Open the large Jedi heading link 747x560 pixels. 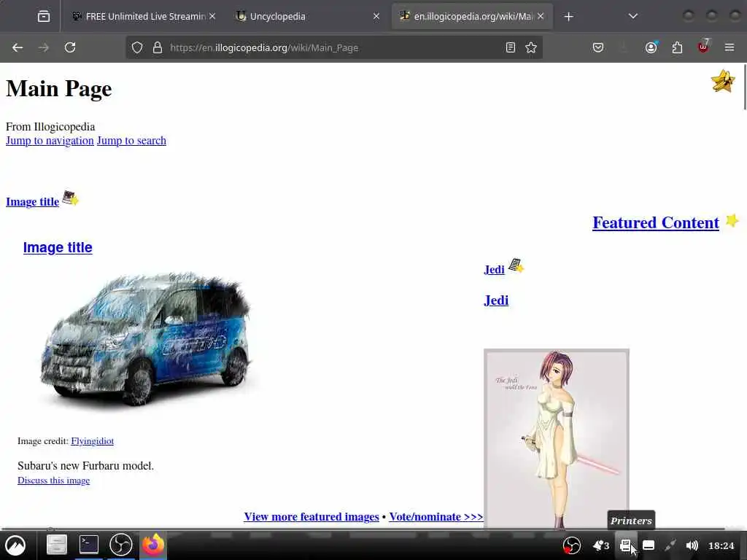(x=496, y=300)
